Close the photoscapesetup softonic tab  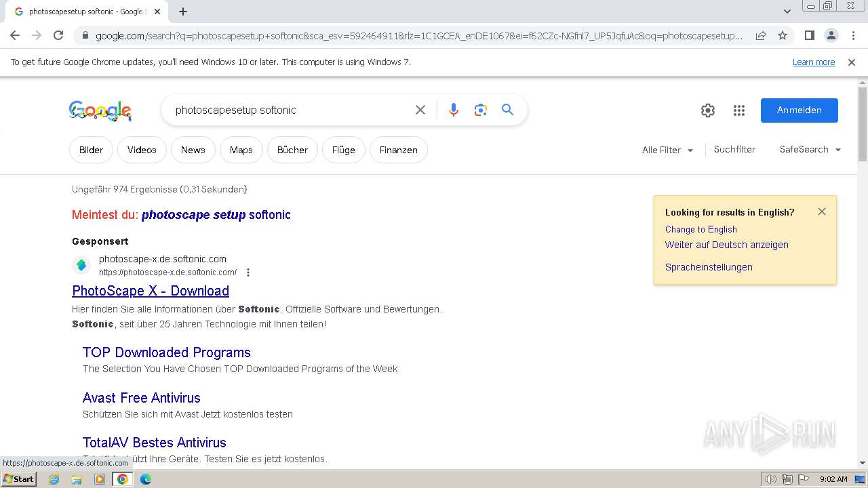pos(157,12)
